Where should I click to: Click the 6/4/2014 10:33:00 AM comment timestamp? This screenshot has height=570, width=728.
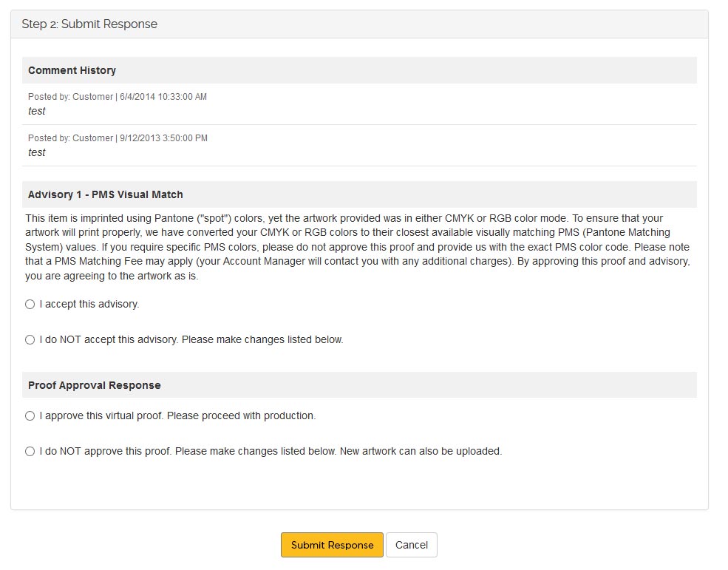[163, 97]
